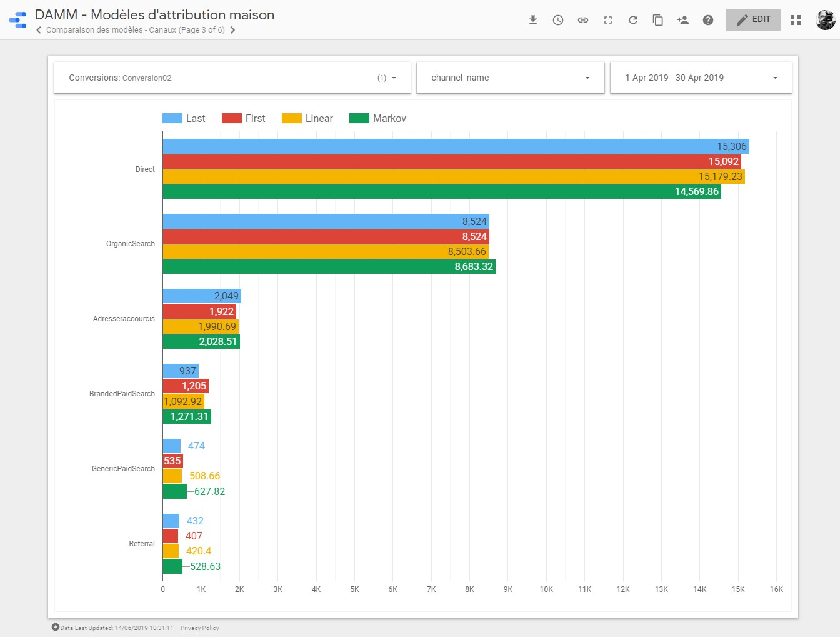Click the GenericPaidSearch value 627.82
840x637 pixels.
pos(209,491)
